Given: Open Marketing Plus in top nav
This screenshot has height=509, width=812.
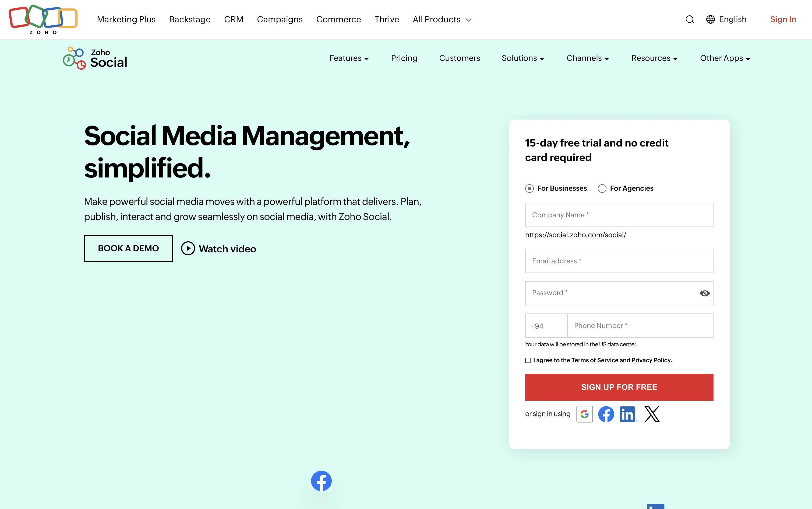Looking at the screenshot, I should pos(126,19).
